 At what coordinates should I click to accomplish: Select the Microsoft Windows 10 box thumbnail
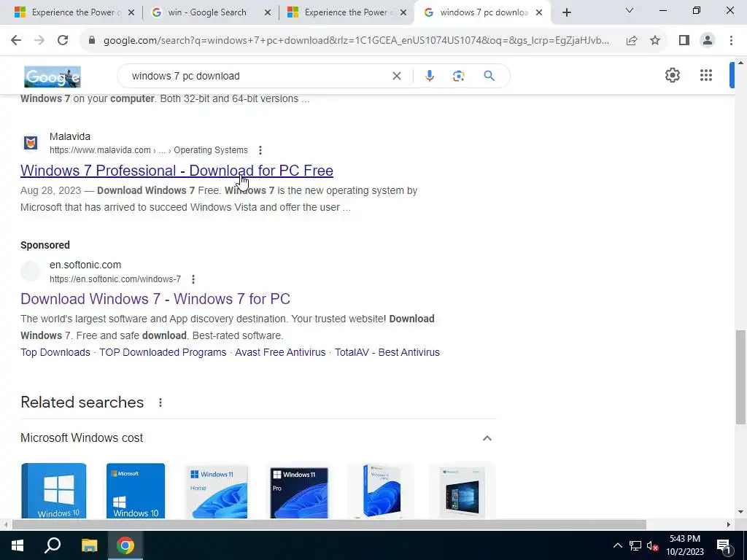(136, 491)
